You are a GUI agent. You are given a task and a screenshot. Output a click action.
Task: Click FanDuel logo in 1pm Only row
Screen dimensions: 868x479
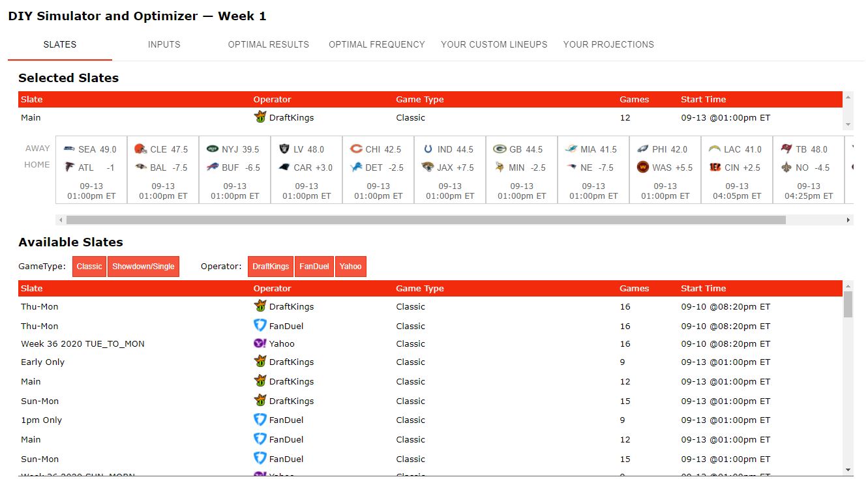tap(260, 420)
